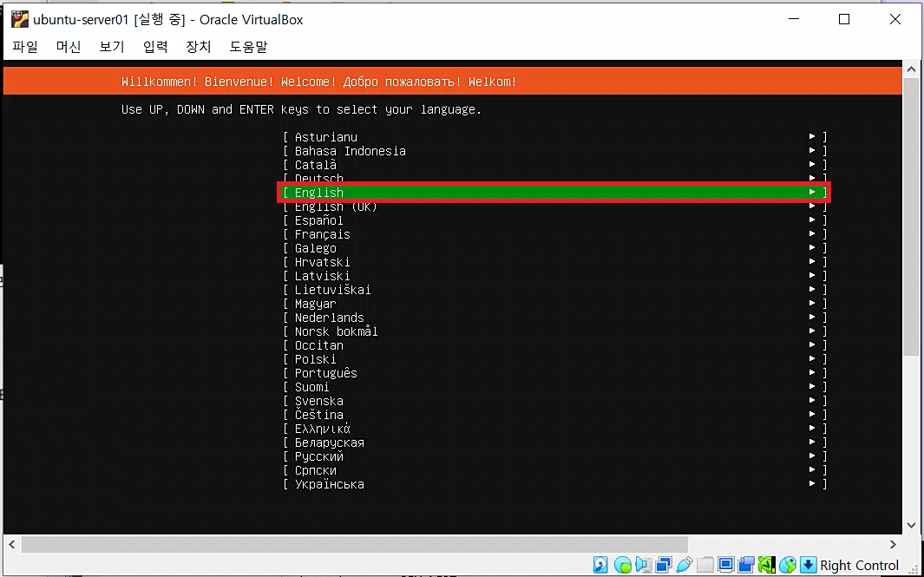Click the horizontal scrollbar thumb
This screenshot has width=924, height=577.
tap(355, 544)
